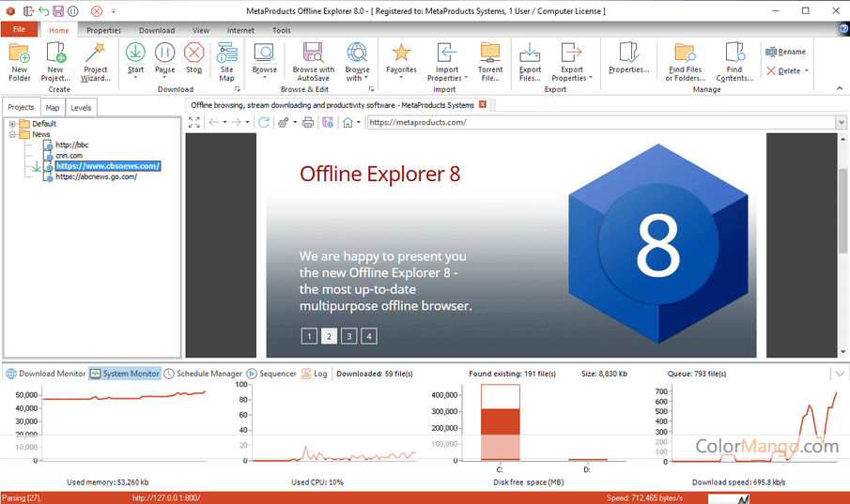
Task: Open the URL address bar dropdown
Action: pyautogui.click(x=842, y=122)
